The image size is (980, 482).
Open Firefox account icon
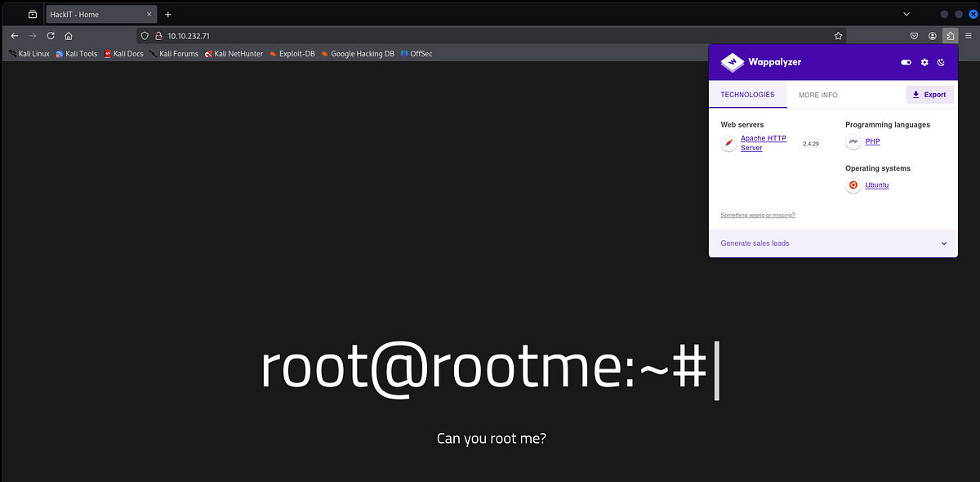tap(933, 36)
